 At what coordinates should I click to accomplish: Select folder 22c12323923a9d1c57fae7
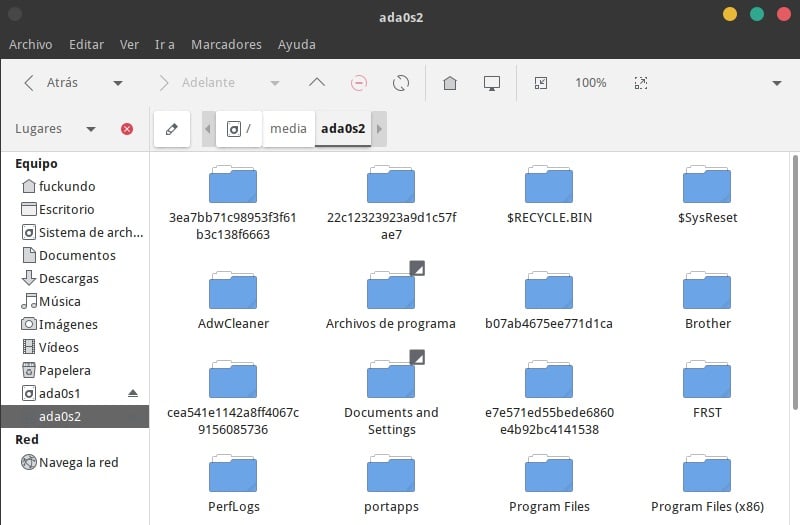pos(391,203)
